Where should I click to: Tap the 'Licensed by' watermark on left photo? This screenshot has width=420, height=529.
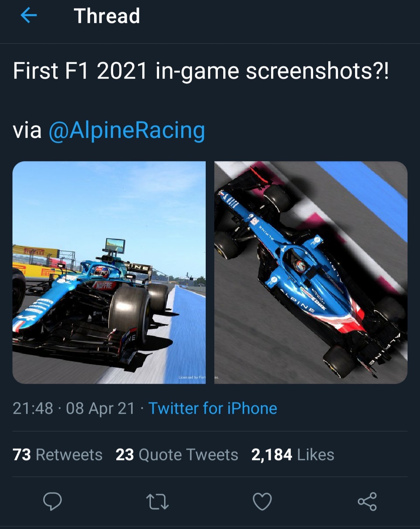click(x=192, y=377)
